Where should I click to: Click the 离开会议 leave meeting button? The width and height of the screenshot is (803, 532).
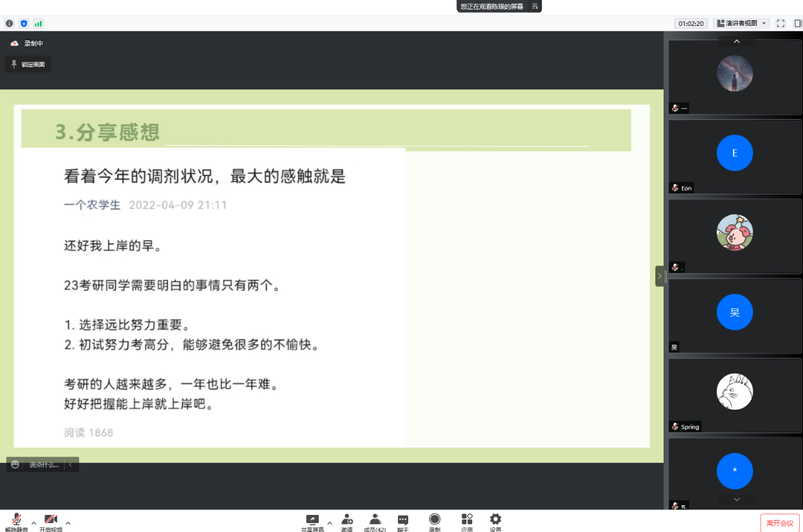pos(780,523)
